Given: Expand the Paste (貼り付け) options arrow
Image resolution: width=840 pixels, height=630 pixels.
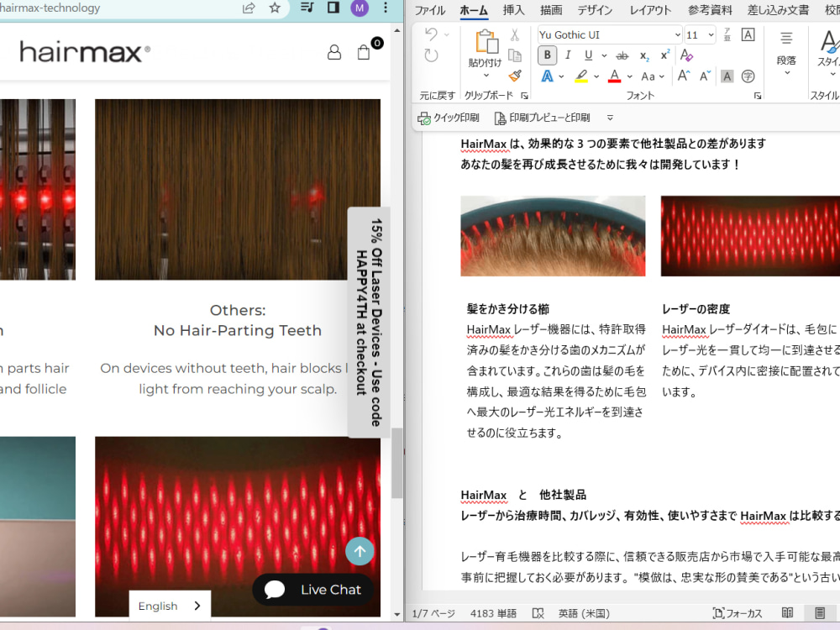Looking at the screenshot, I should point(486,76).
